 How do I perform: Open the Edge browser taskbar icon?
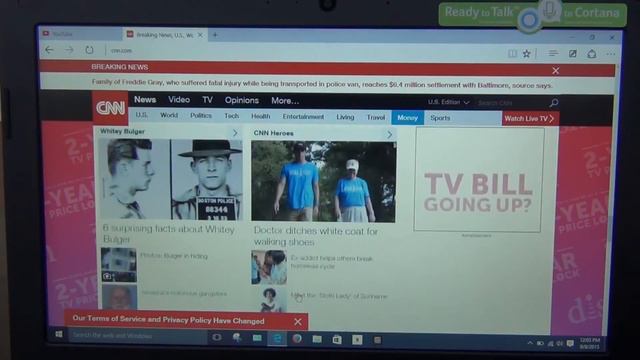277,338
